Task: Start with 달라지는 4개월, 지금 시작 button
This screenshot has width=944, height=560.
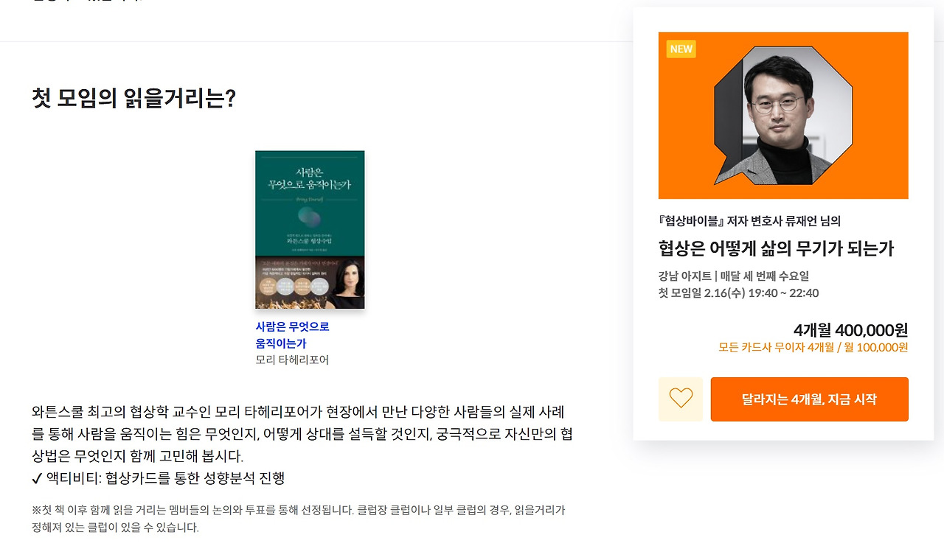Action: tap(809, 399)
